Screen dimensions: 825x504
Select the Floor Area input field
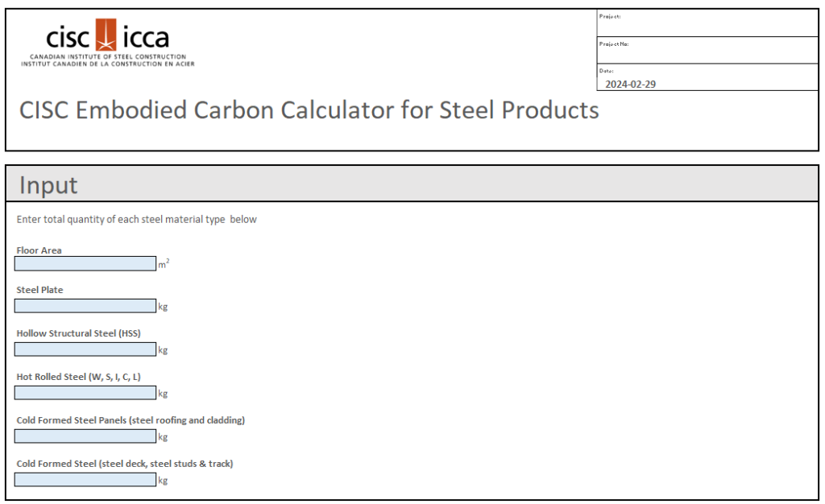click(85, 263)
